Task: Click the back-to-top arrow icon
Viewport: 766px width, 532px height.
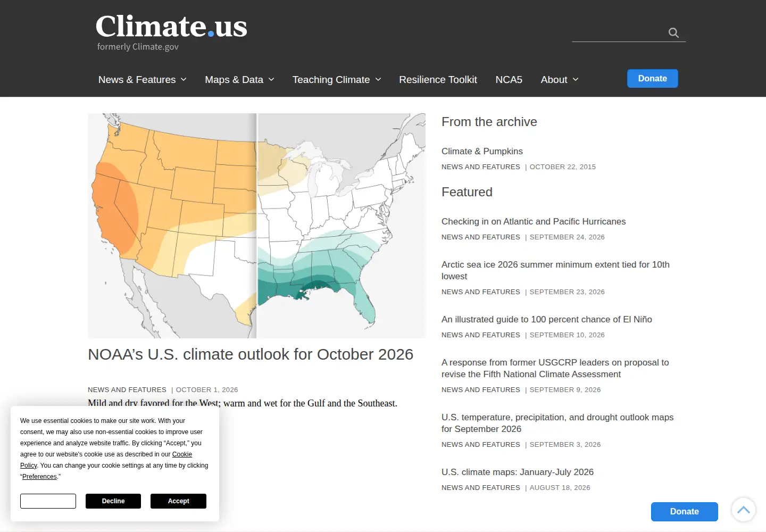Action: click(x=744, y=510)
